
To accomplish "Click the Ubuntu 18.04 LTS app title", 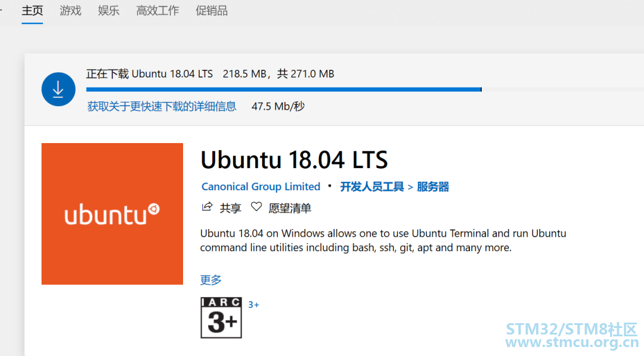I will [294, 160].
